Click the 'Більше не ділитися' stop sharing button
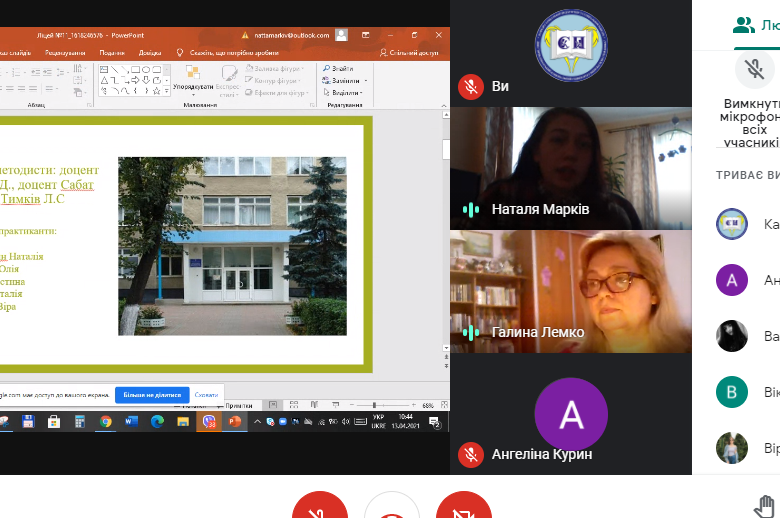This screenshot has height=518, width=780. click(x=151, y=394)
